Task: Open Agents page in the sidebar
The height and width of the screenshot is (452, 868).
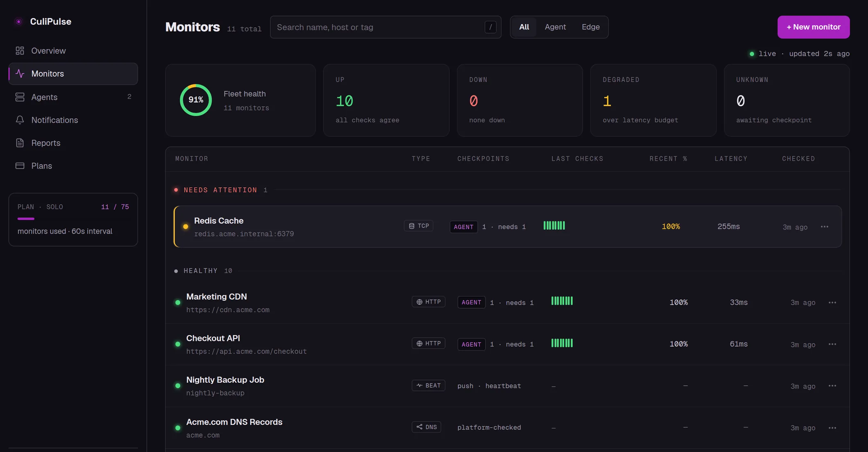Action: pos(73,97)
